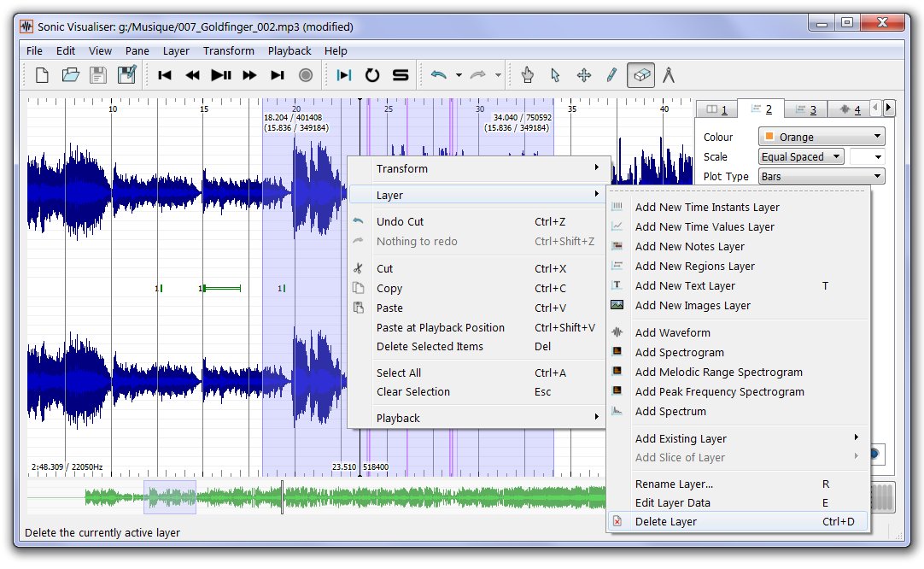Click Add Melodic Range Spectrogram
924x569 pixels.
(739, 372)
